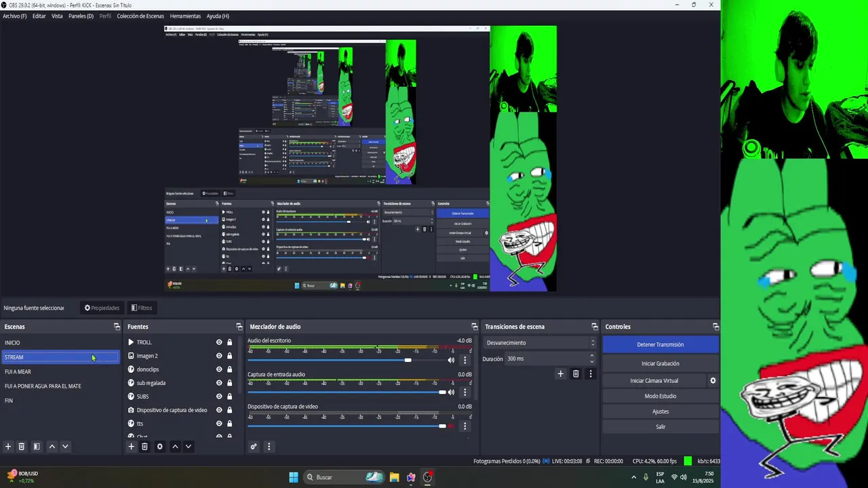Open the Vista menu
868x488 pixels.
pyautogui.click(x=57, y=16)
